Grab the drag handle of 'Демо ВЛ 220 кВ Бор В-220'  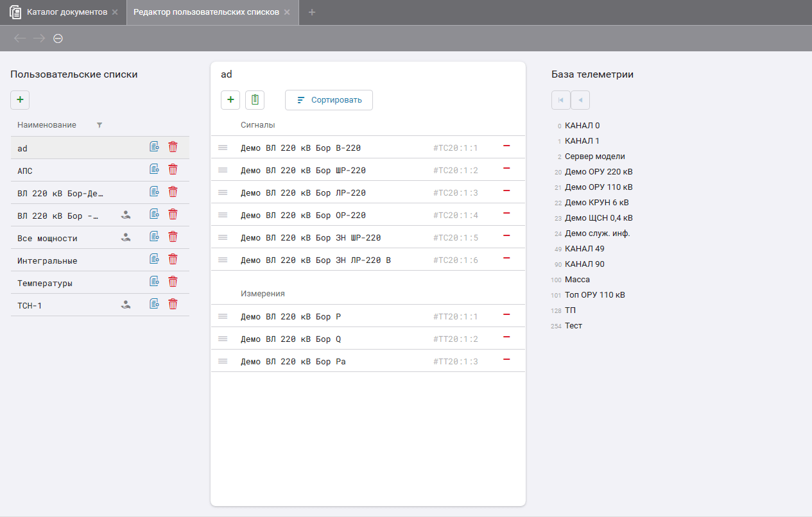coord(223,148)
